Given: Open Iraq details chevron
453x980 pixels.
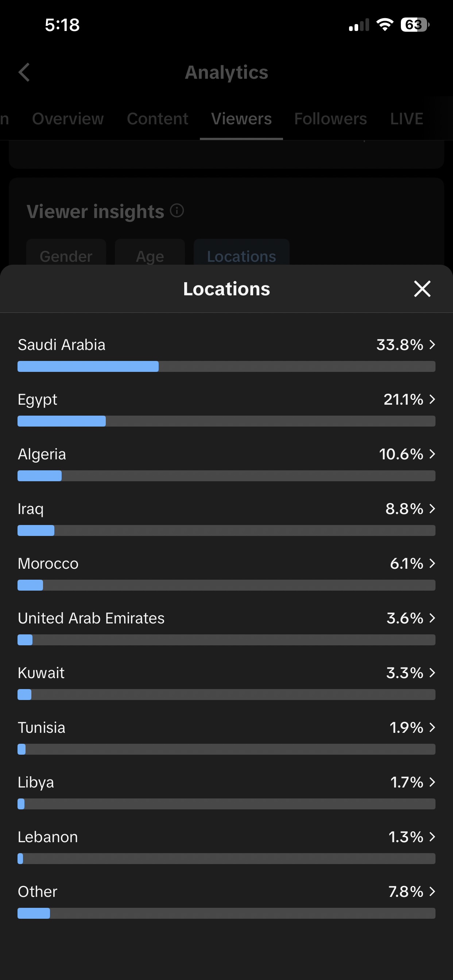Looking at the screenshot, I should [432, 509].
